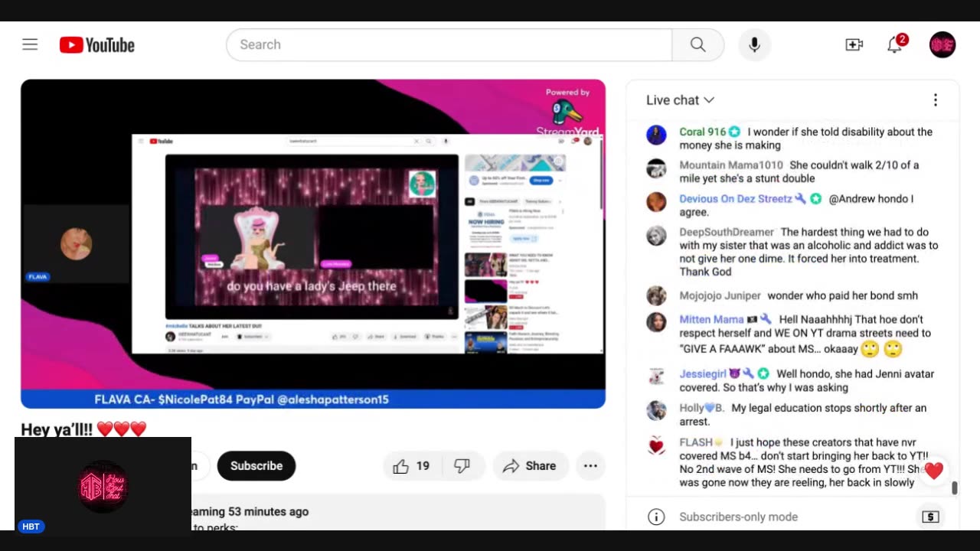980x551 pixels.
Task: Focus the YouTube search field
Action: (x=449, y=44)
